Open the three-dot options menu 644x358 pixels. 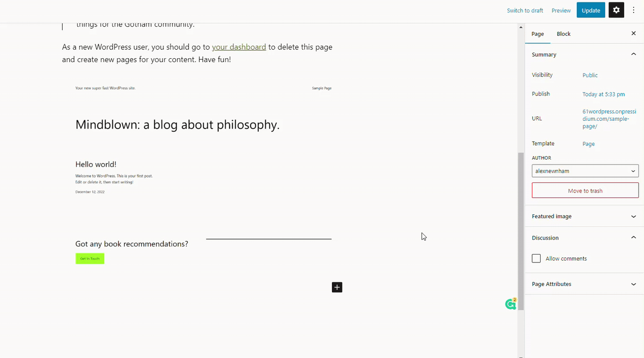(x=634, y=10)
